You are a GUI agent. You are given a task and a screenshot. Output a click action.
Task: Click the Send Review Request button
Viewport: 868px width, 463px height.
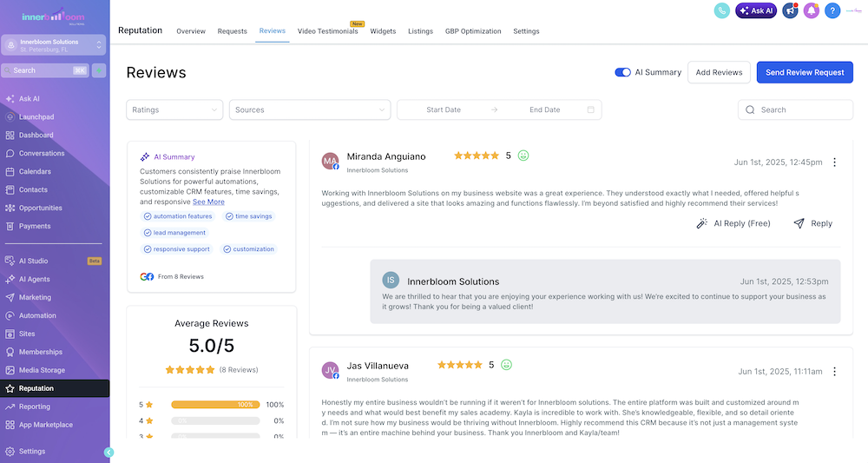click(x=805, y=73)
